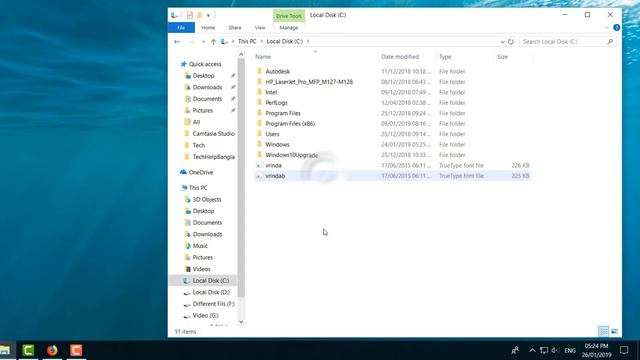This screenshot has height=360, width=640.
Task: Open 3D Objects under This PC
Action: (207, 200)
